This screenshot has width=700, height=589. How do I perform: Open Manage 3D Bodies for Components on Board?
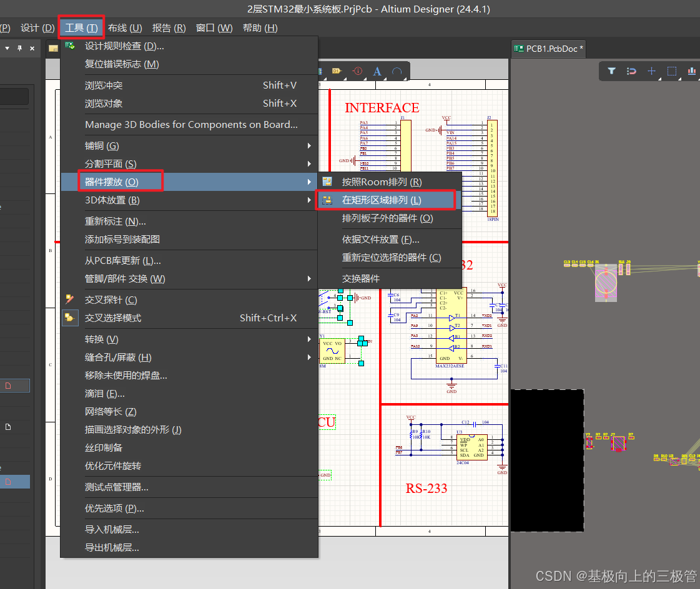click(x=189, y=125)
